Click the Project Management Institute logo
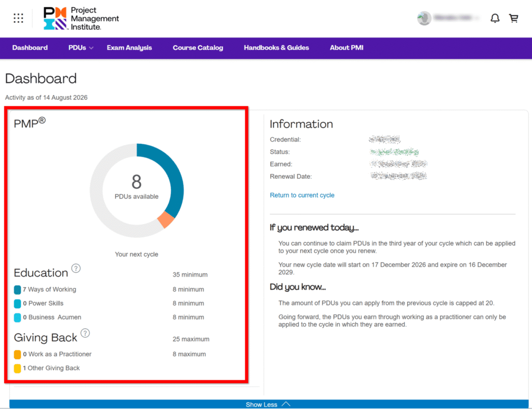Image resolution: width=532 pixels, height=409 pixels. point(81,18)
